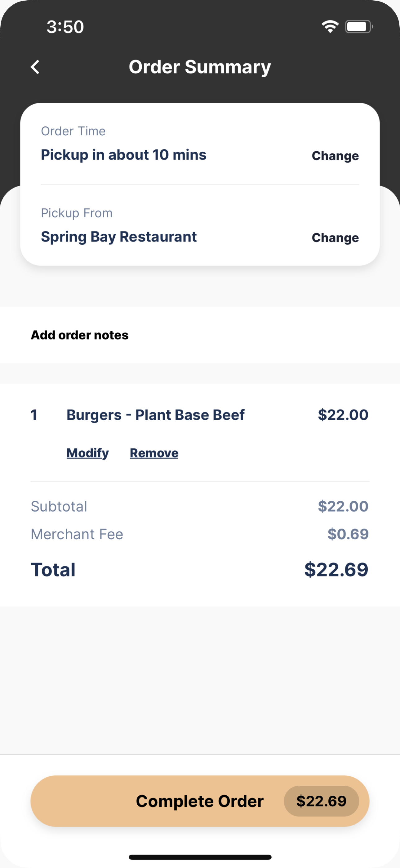400x868 pixels.
Task: Tap the Wi-Fi status icon
Action: click(330, 27)
